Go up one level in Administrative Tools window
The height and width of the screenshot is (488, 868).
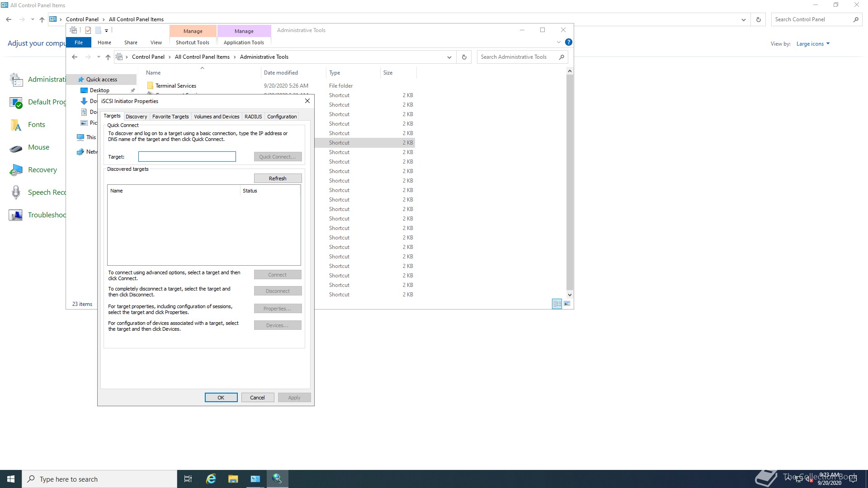coord(108,57)
